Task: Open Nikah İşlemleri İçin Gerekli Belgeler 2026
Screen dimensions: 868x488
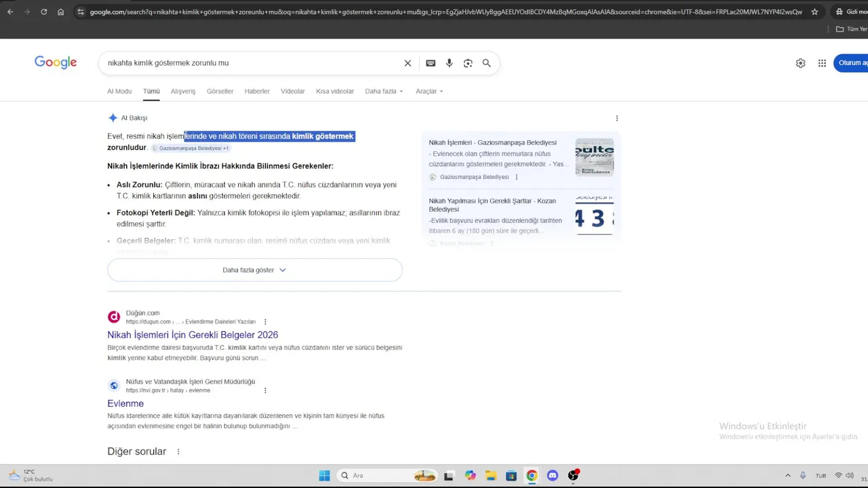Action: [x=193, y=335]
